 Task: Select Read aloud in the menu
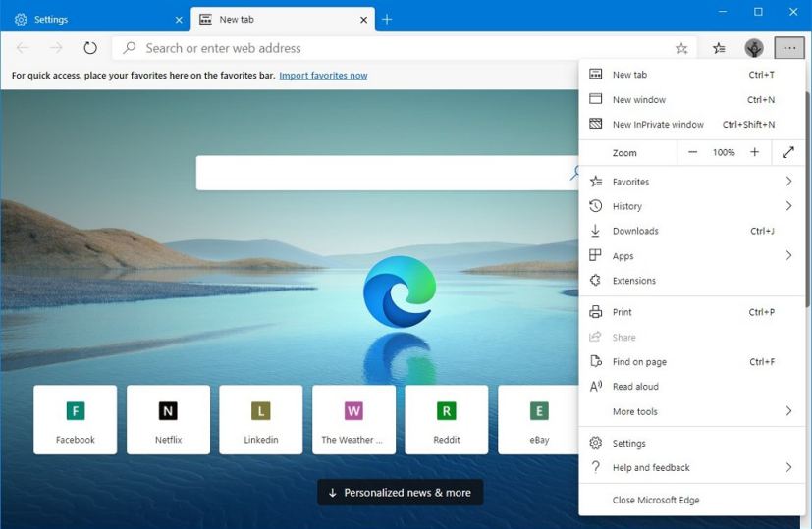click(x=692, y=387)
